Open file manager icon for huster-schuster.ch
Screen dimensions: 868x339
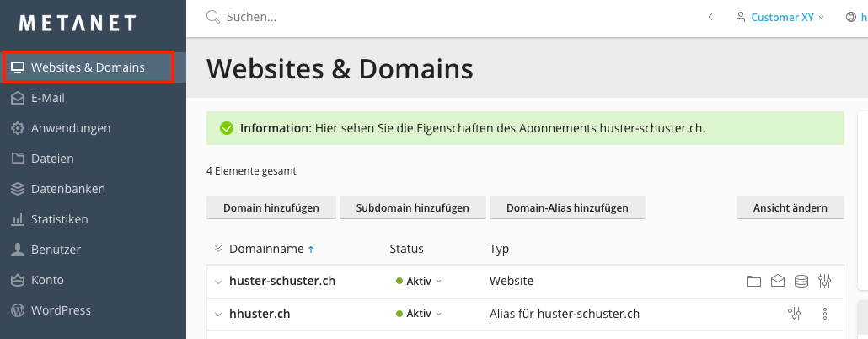pyautogui.click(x=754, y=281)
